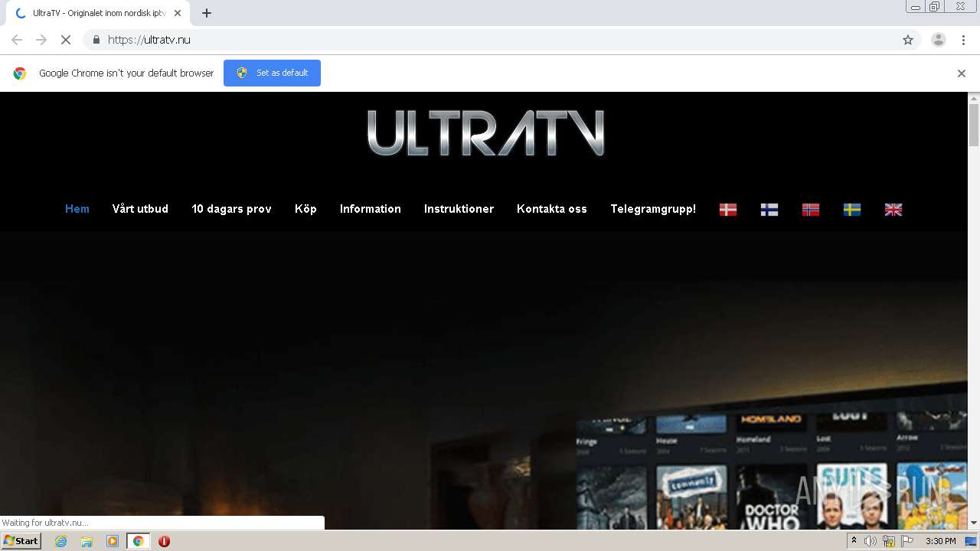Go forward in browser history
The height and width of the screenshot is (551, 980).
(41, 40)
